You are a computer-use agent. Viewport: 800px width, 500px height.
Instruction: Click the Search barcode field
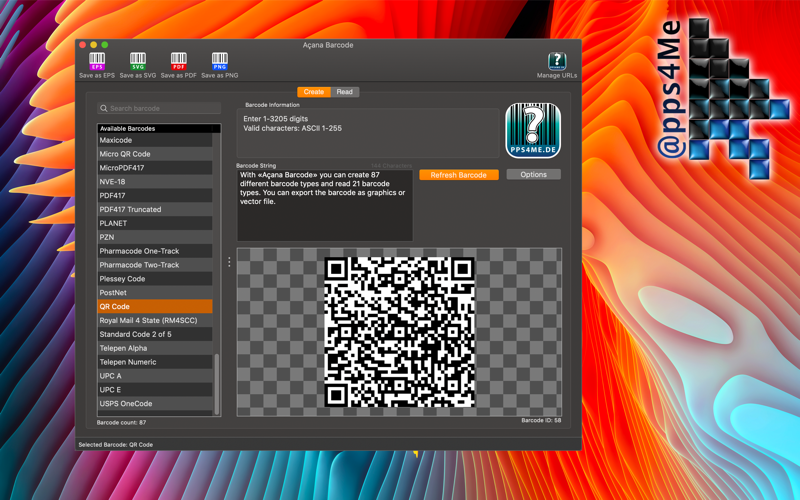click(x=159, y=108)
